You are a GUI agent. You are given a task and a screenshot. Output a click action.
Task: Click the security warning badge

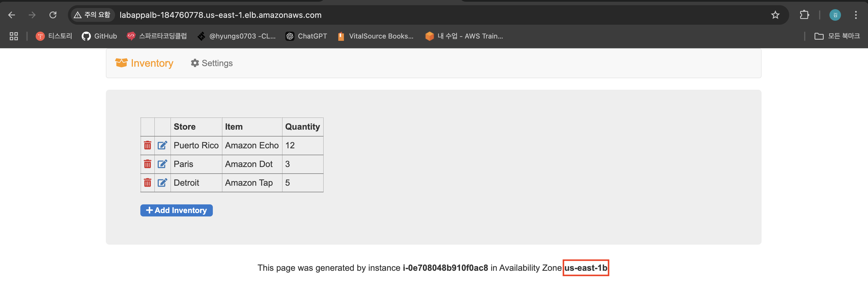pyautogui.click(x=92, y=15)
